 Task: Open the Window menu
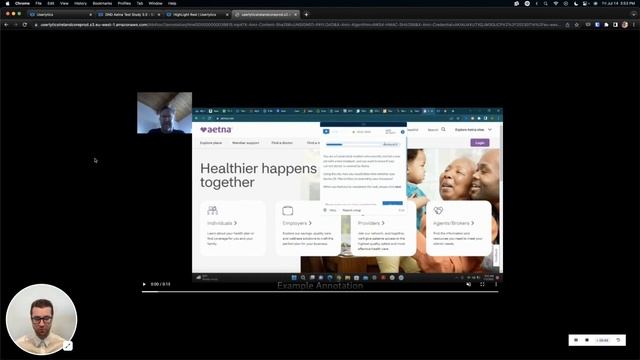pos(155,3)
